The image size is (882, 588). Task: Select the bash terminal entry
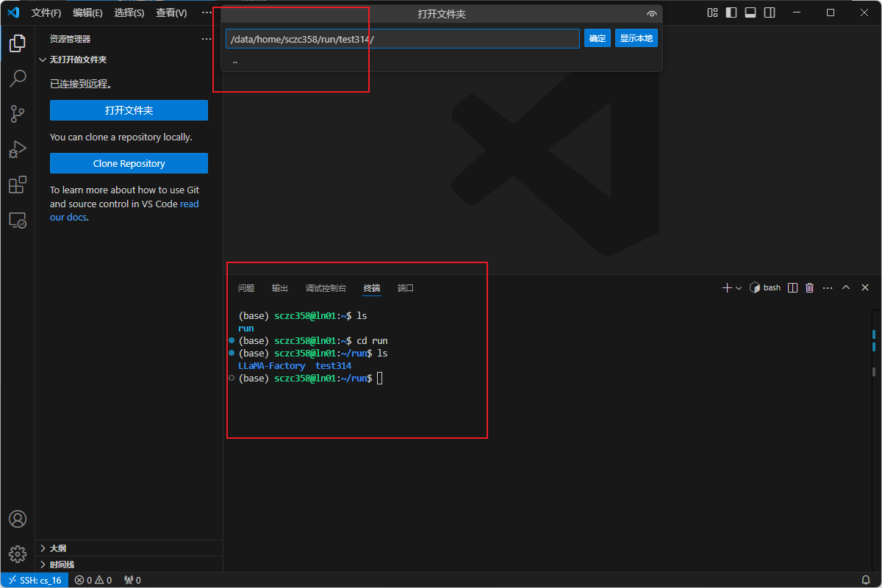click(765, 287)
